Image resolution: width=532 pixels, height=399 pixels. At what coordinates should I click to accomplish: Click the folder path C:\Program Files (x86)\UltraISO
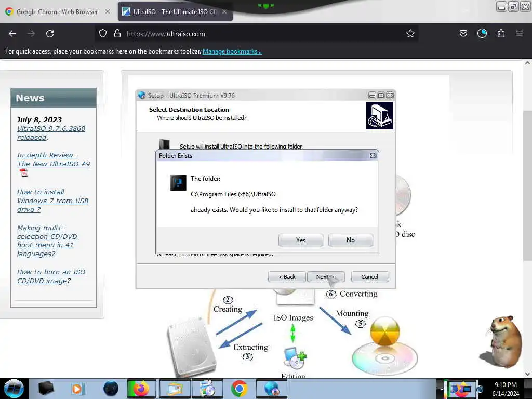coord(233,194)
